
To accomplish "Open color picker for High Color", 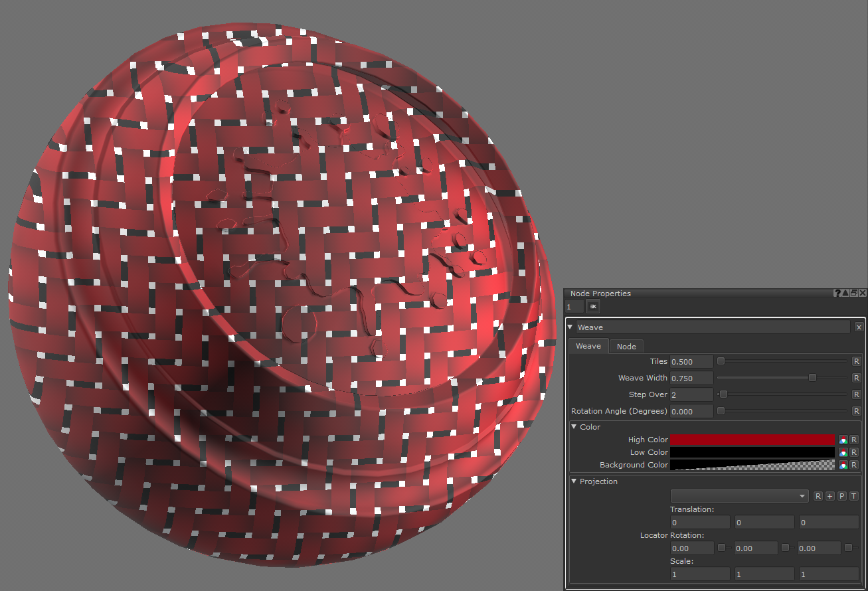I will [x=843, y=440].
